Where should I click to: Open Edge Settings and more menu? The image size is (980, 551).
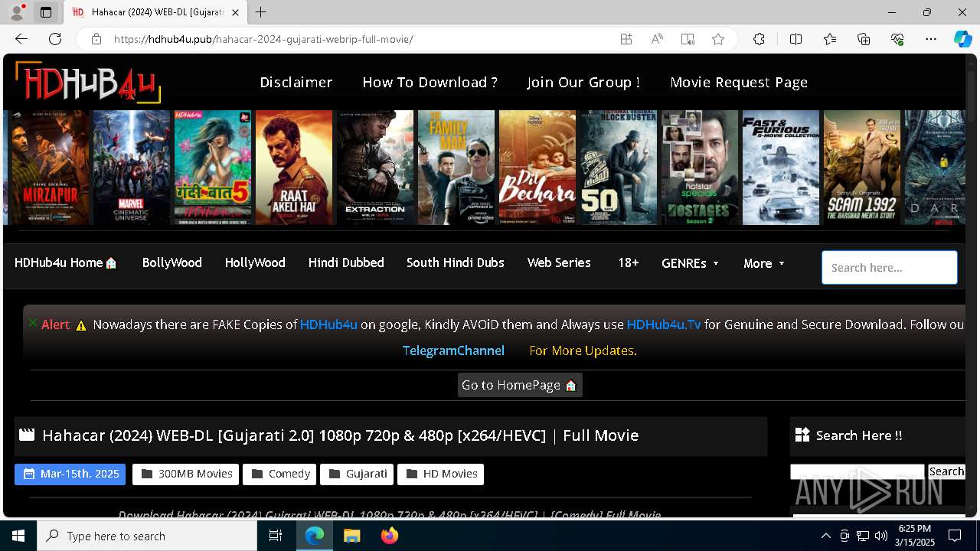931,39
